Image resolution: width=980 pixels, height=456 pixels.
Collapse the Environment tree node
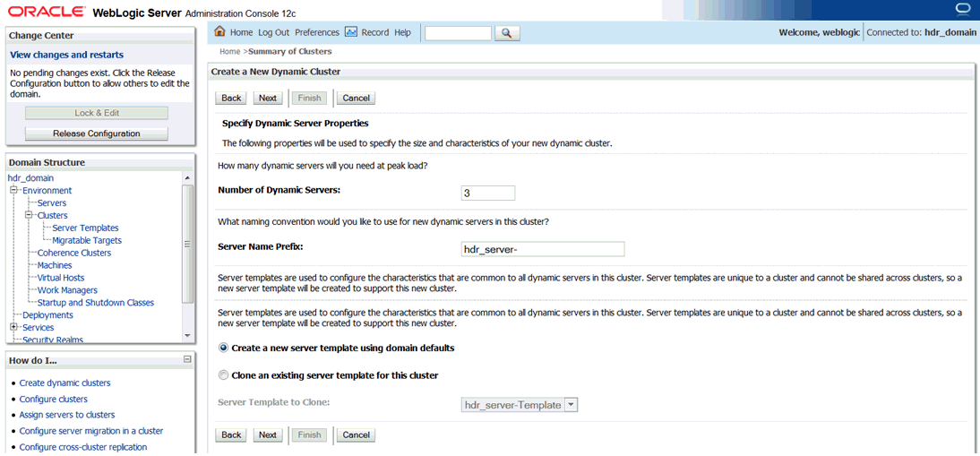[13, 191]
